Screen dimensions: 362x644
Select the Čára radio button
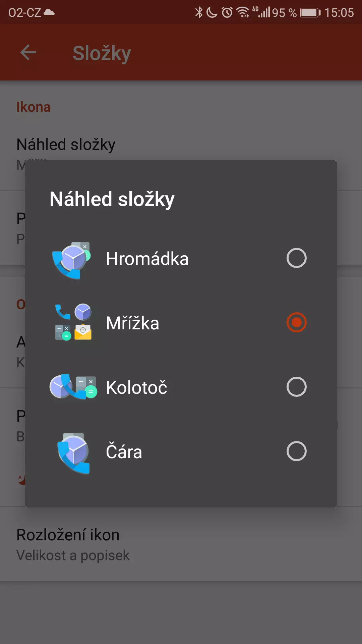pyautogui.click(x=297, y=451)
